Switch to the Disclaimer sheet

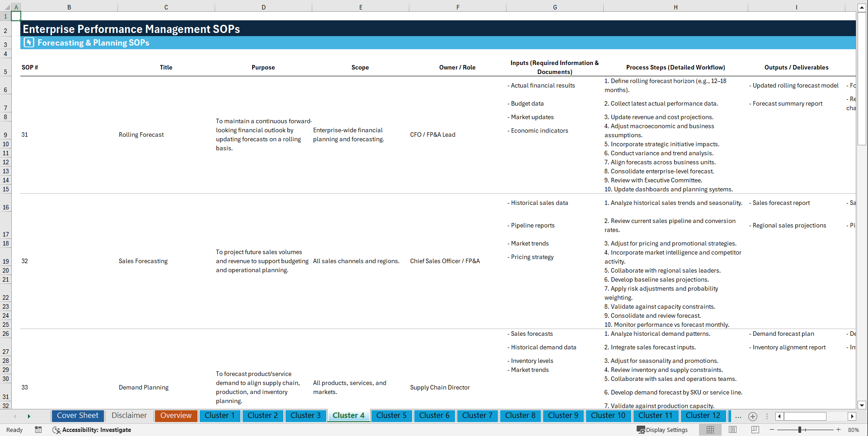[129, 416]
